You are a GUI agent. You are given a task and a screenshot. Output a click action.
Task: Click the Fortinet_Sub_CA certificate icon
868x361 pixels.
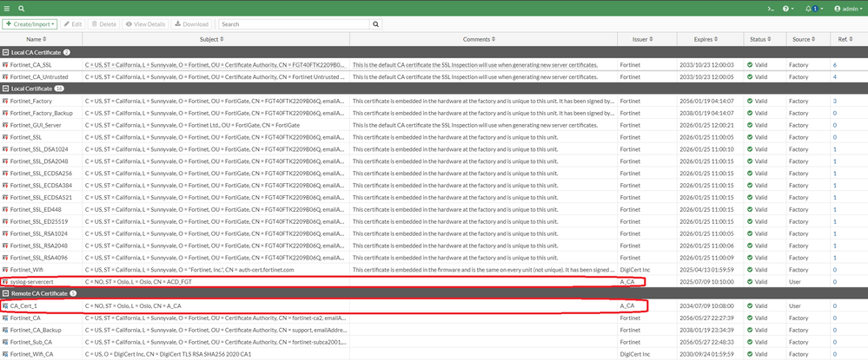coord(5,342)
